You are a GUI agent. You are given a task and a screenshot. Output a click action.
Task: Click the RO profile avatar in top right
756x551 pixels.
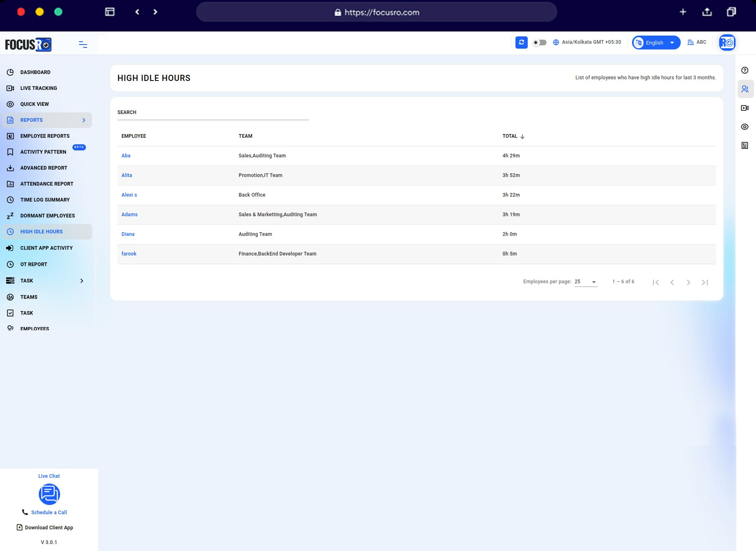727,42
